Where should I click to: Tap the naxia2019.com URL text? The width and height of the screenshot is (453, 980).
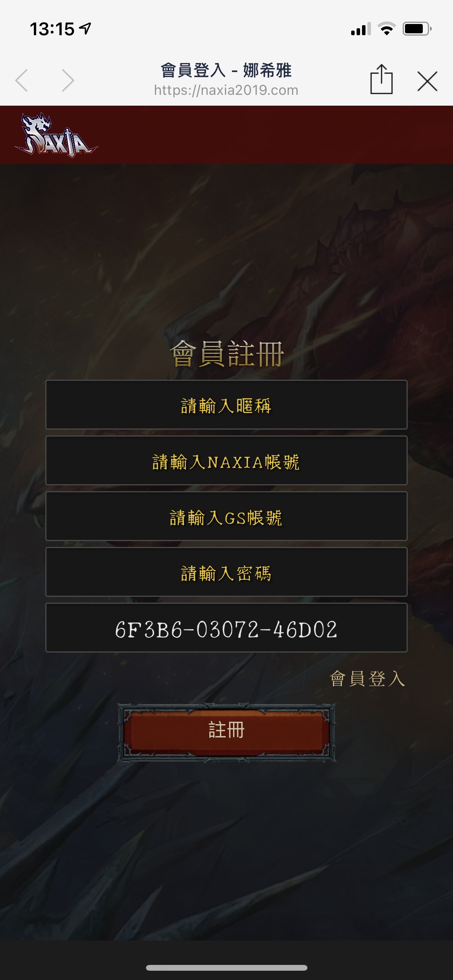click(x=226, y=90)
